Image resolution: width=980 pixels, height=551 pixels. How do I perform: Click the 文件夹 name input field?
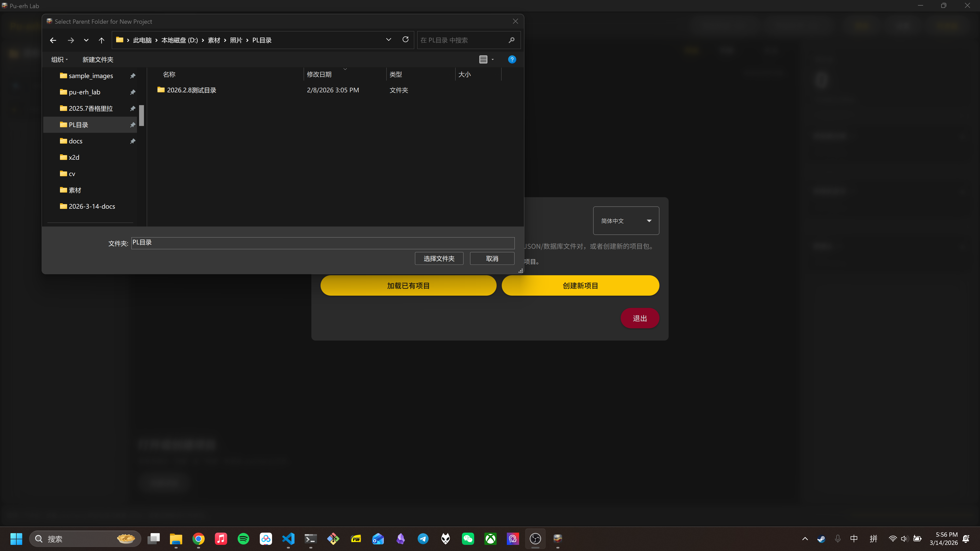click(323, 243)
